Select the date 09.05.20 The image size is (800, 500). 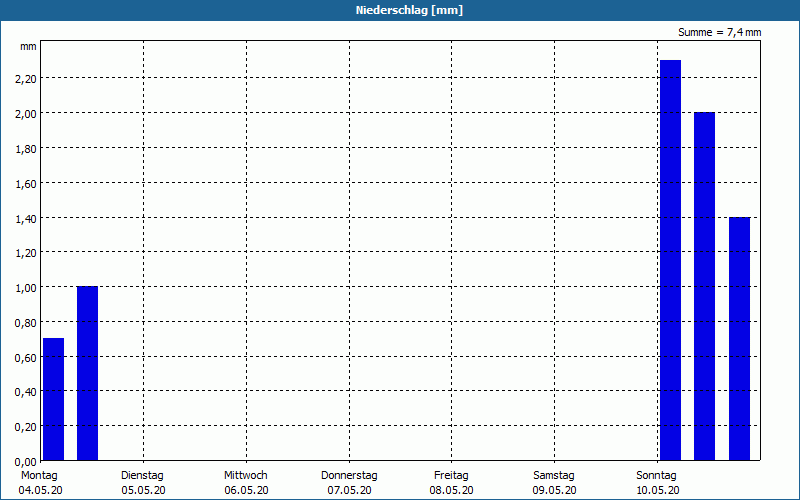pos(555,491)
